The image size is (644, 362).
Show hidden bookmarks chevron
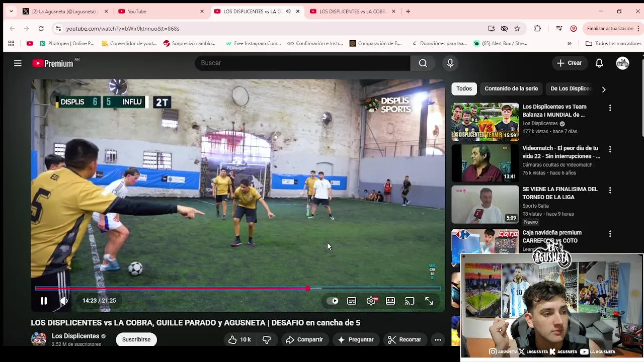569,43
